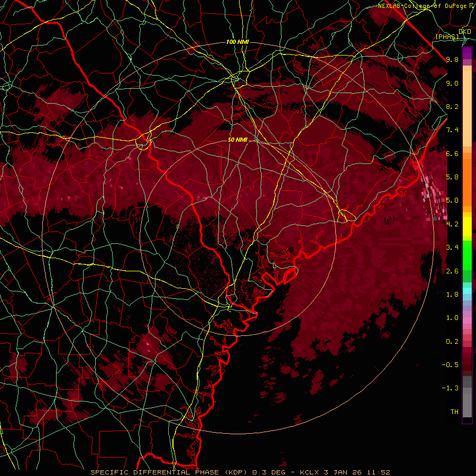The height and width of the screenshot is (476, 476).
Task: Click the 7.4 scale value
Action: coord(452,130)
